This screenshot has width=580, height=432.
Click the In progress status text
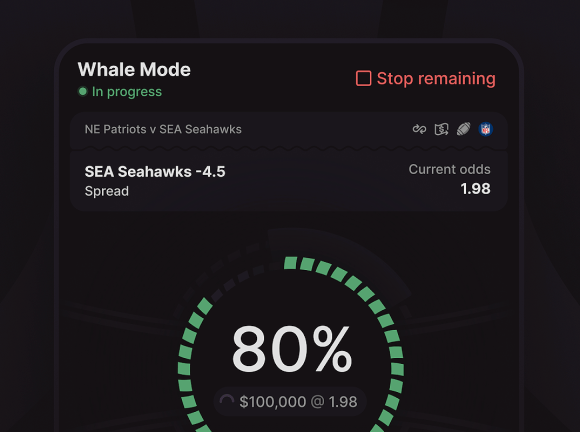tap(127, 92)
